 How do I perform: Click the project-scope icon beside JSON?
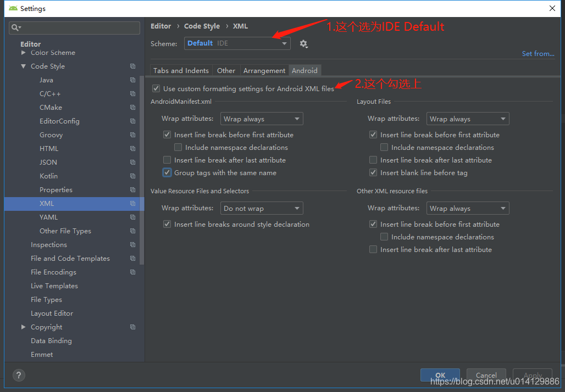[x=132, y=163]
